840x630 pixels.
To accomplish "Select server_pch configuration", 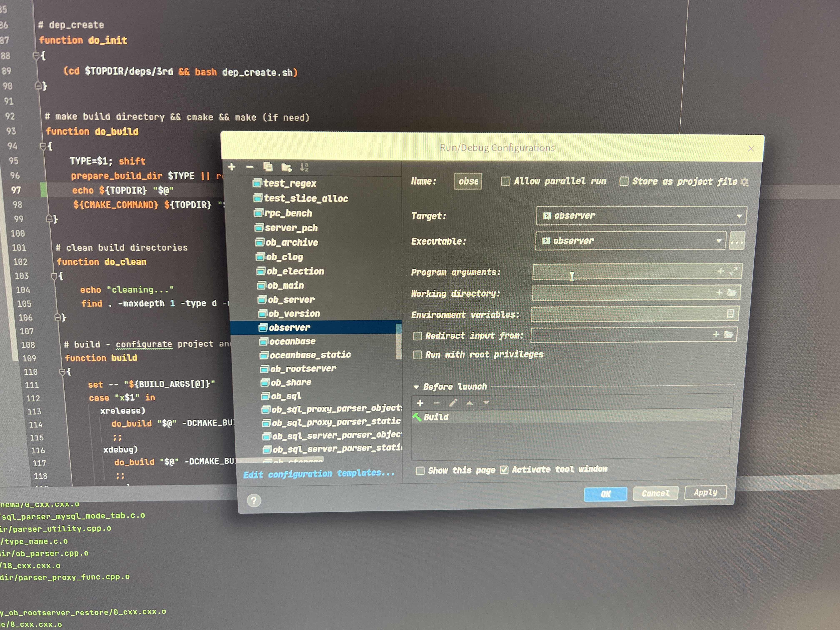I will click(x=286, y=228).
